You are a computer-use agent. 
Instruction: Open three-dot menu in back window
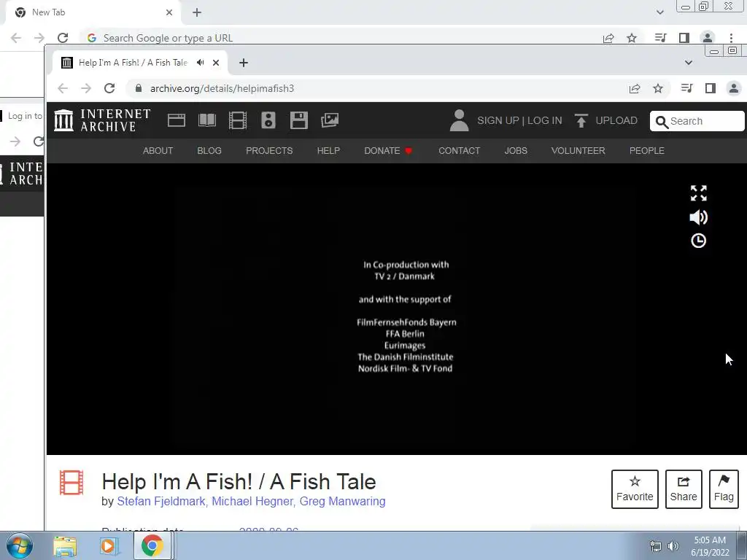click(x=731, y=38)
